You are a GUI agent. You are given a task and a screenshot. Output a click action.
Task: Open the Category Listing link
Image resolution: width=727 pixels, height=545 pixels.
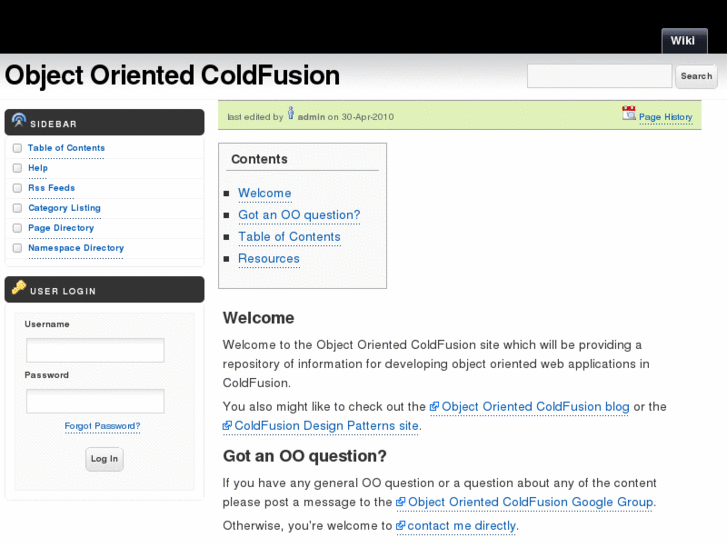point(64,208)
